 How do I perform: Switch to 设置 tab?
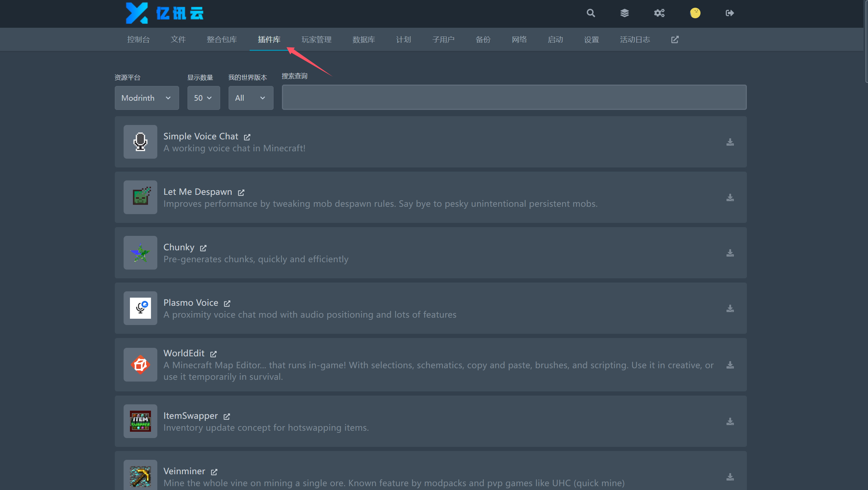[x=591, y=39]
